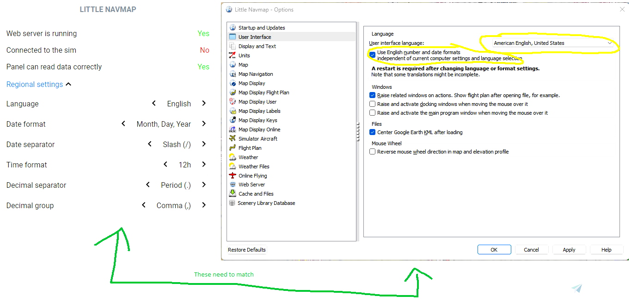Click OK to confirm options
Viewport: 644px width, 302px height.
(x=494, y=250)
